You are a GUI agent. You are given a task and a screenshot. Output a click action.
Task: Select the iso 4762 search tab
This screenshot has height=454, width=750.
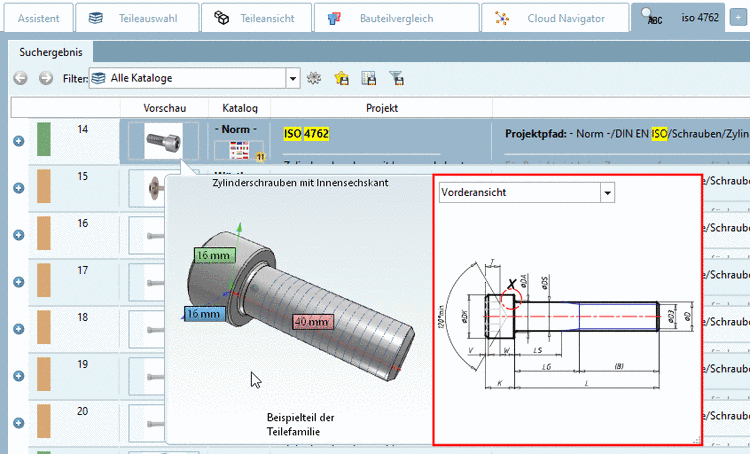tap(678, 18)
